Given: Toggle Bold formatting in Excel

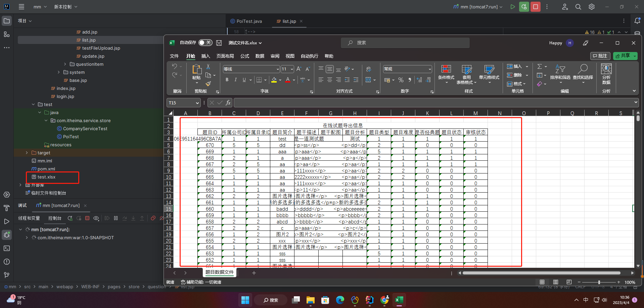Looking at the screenshot, I should click(227, 80).
